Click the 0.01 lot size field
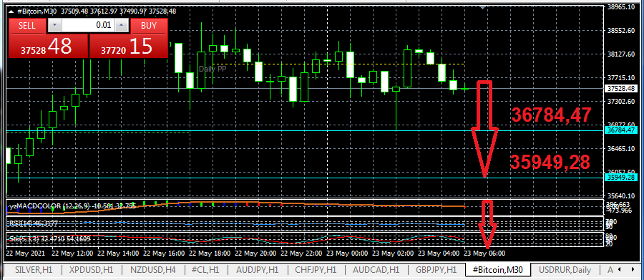 click(88, 26)
